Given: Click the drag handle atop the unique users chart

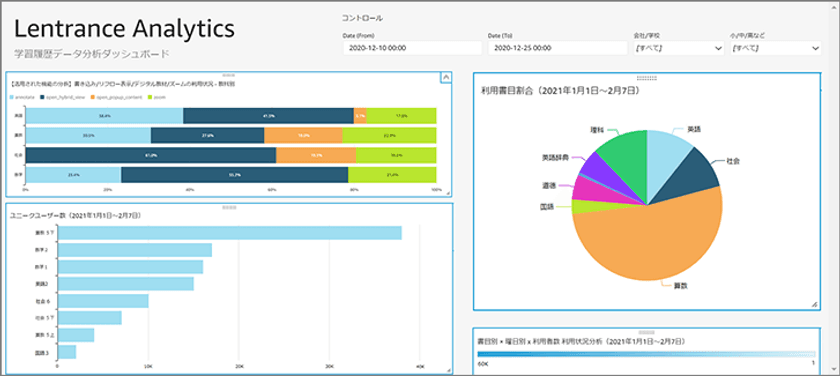Looking at the screenshot, I should click(x=229, y=207).
